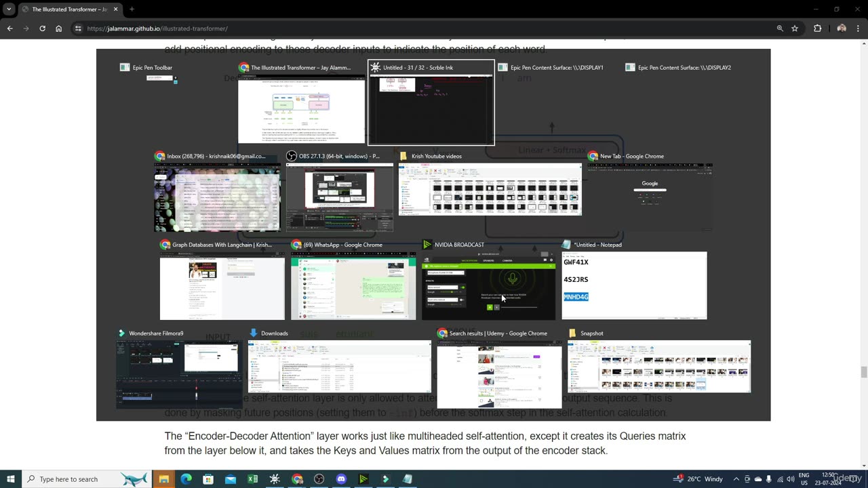Viewport: 868px width, 488px height.
Task: Bookmark this page with the star icon
Action: click(795, 28)
